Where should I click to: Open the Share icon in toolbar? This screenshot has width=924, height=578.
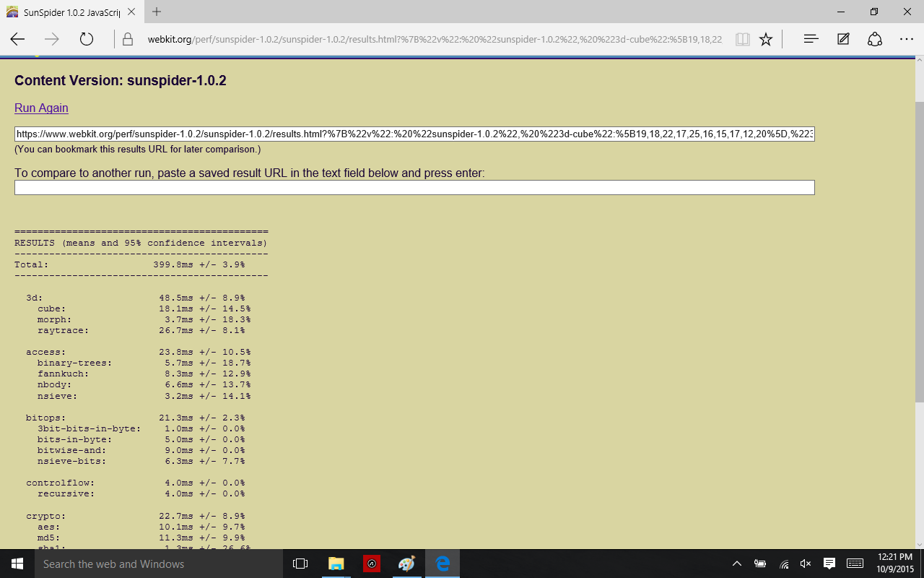[875, 39]
